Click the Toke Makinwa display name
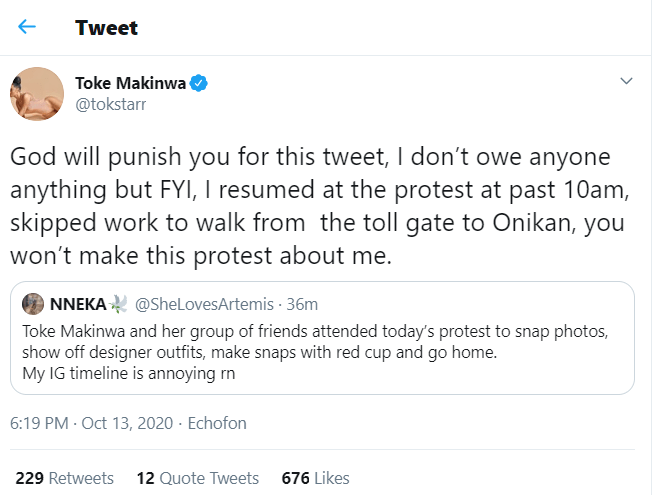The width and height of the screenshot is (652, 495). pyautogui.click(x=129, y=83)
